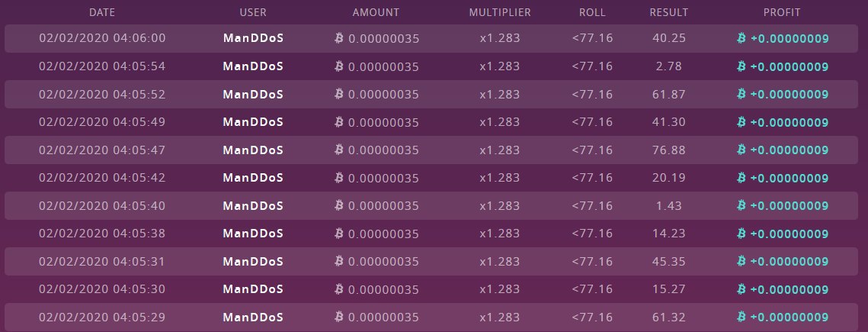Viewport: 868px width, 332px height.
Task: Click the date 02/02/2020 04:05:30
Action: [x=102, y=288]
